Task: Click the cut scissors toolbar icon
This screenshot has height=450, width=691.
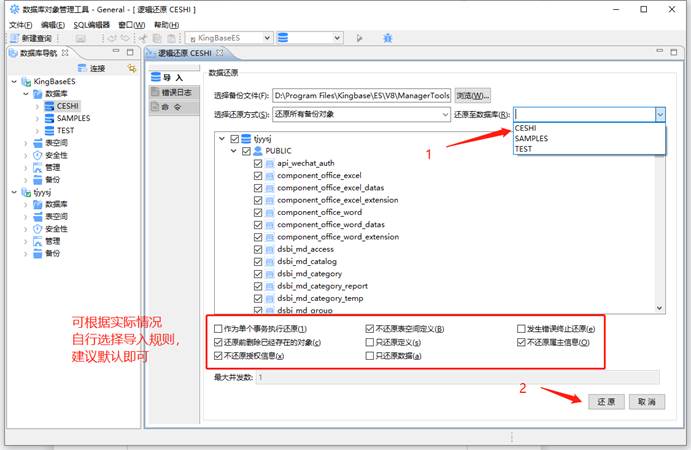Action: (x=143, y=38)
